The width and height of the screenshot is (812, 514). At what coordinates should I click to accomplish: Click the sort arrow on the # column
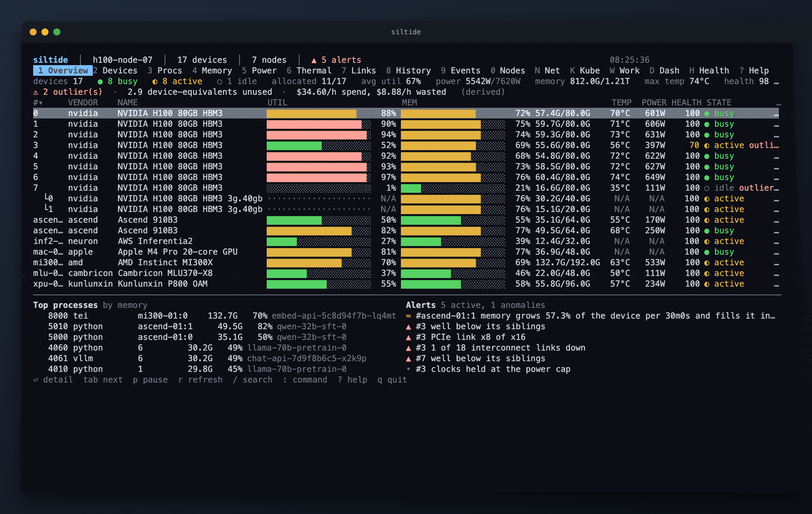click(41, 103)
